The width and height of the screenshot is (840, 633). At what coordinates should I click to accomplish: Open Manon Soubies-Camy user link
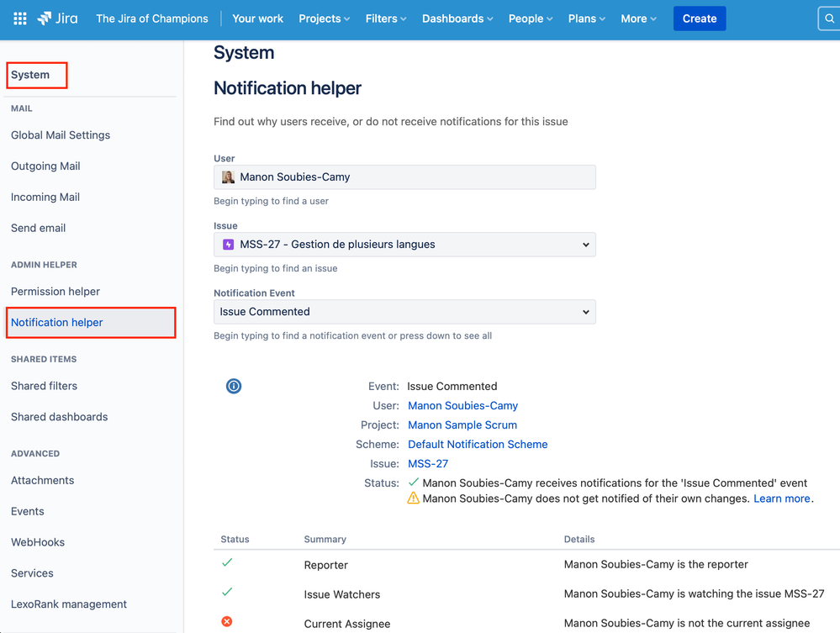tap(462, 406)
